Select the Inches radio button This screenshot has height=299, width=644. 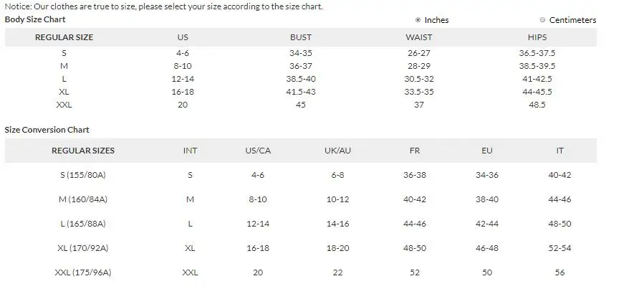point(418,20)
